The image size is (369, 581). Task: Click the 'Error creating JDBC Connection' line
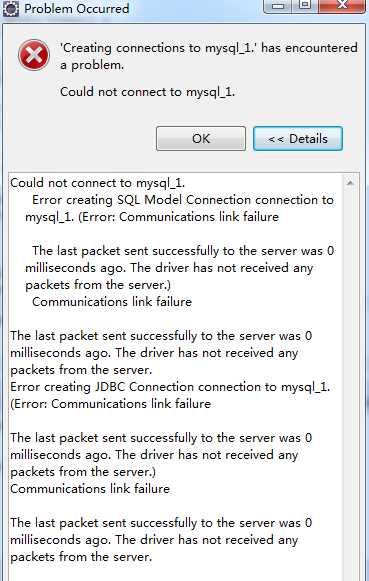click(170, 387)
